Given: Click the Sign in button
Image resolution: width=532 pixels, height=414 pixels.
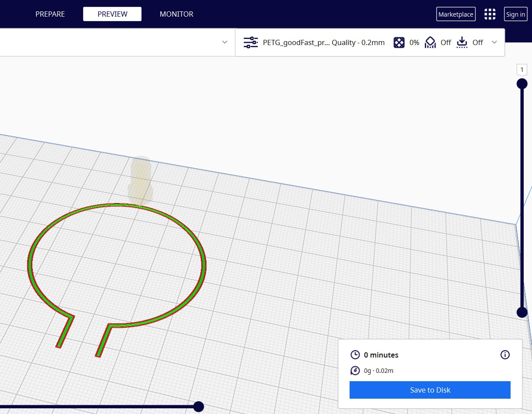Looking at the screenshot, I should pyautogui.click(x=515, y=14).
